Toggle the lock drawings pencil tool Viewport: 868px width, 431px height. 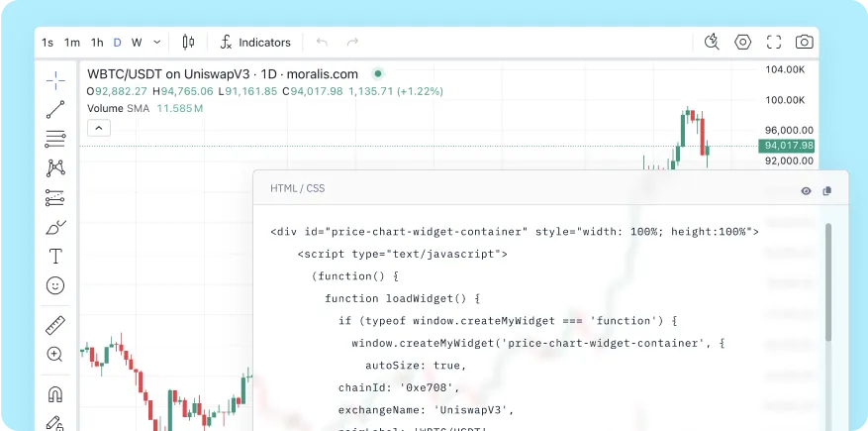(55, 424)
